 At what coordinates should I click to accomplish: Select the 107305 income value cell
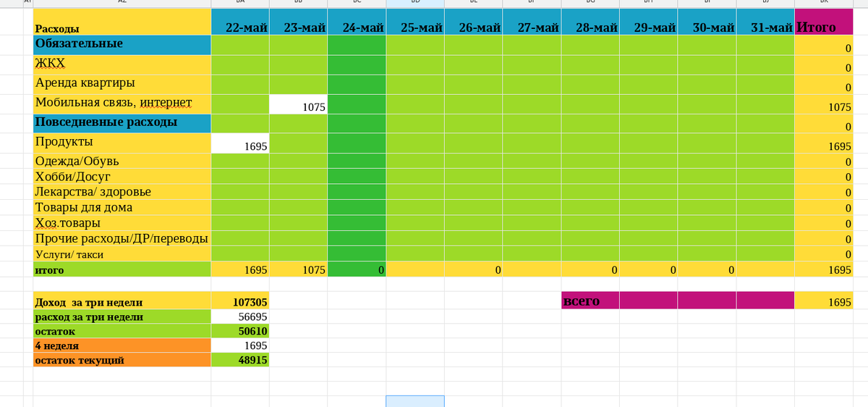[240, 302]
